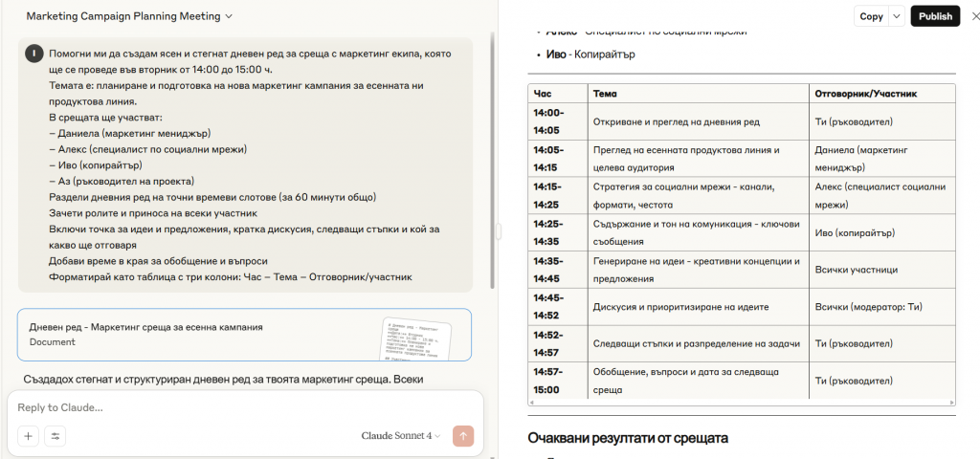Viewport: 980px width, 459px height.
Task: Click Съдържание и тон на комуникация cell
Action: pos(698,232)
